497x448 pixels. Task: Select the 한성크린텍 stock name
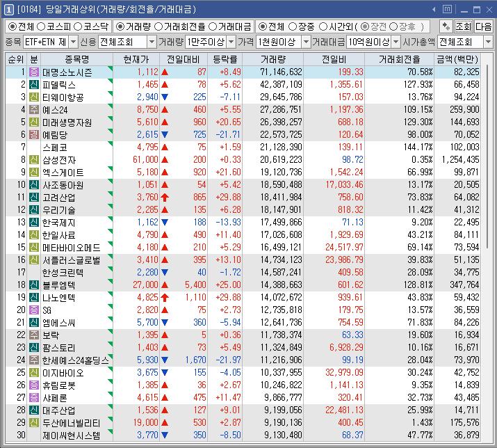[x=63, y=273]
